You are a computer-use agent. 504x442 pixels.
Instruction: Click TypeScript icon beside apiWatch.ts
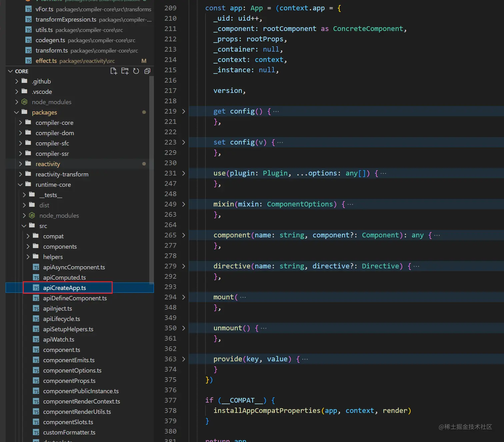pos(36,340)
